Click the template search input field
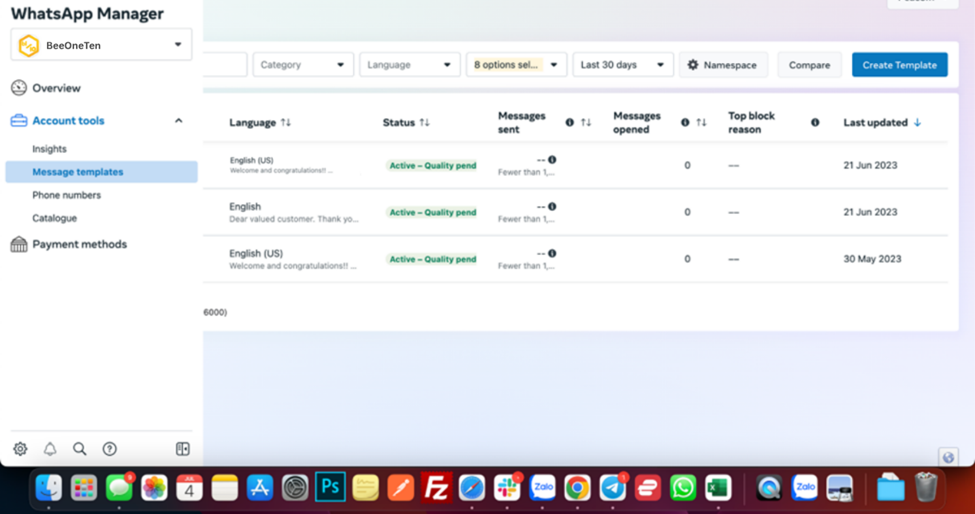 pos(225,65)
